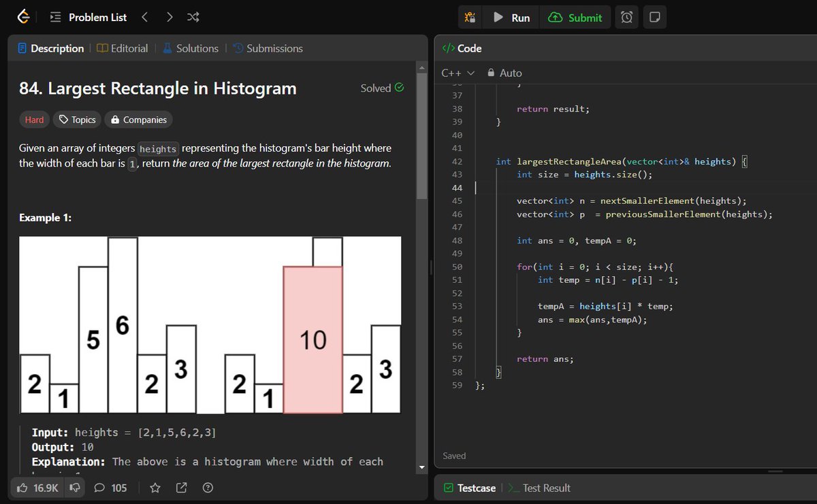Go to the next problem arrow
This screenshot has width=817, height=504.
(x=169, y=17)
